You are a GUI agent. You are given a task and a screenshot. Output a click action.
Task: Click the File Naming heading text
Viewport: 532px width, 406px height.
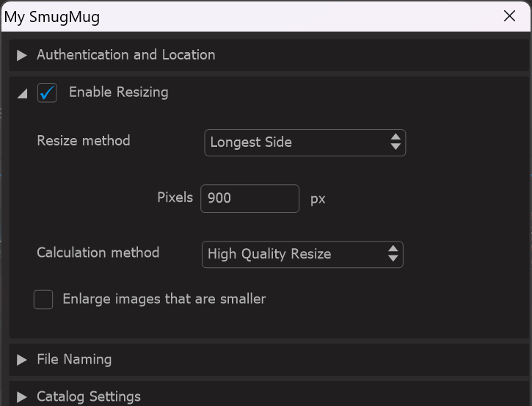(x=74, y=360)
